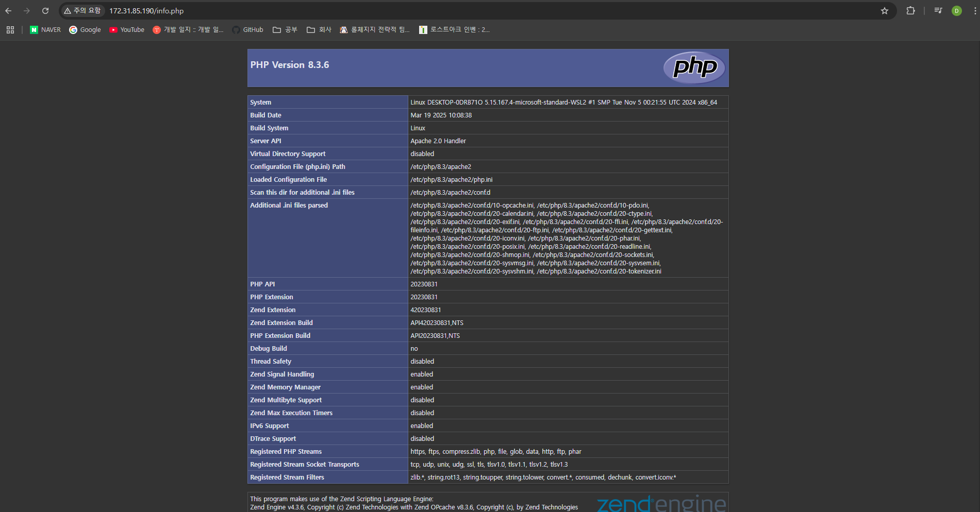This screenshot has width=980, height=512.
Task: Click the PHP API row label
Action: point(262,284)
